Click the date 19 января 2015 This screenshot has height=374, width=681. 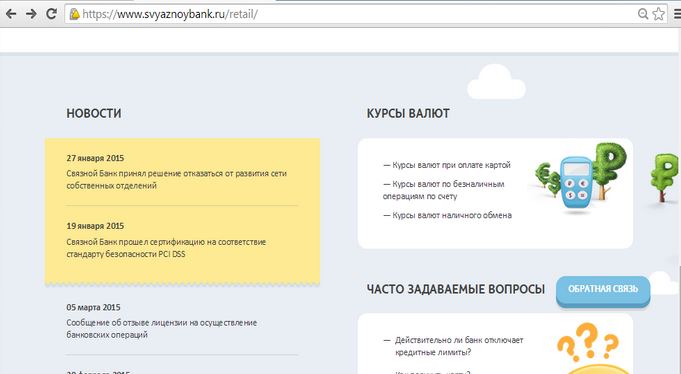[x=95, y=226]
